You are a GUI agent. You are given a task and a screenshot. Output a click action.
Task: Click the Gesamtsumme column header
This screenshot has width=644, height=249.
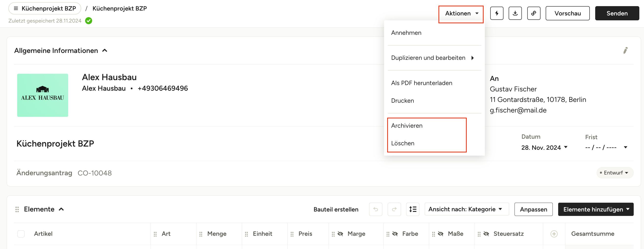[x=592, y=234]
